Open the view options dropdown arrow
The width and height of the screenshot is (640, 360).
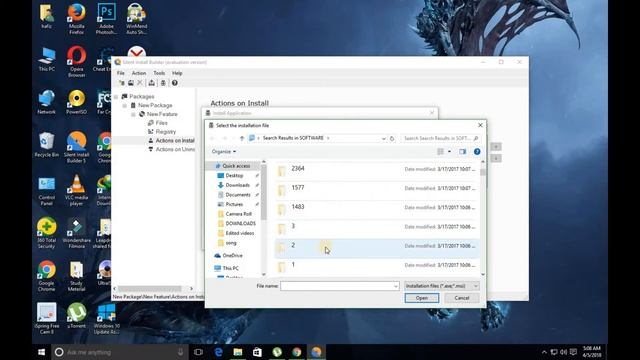(449, 151)
